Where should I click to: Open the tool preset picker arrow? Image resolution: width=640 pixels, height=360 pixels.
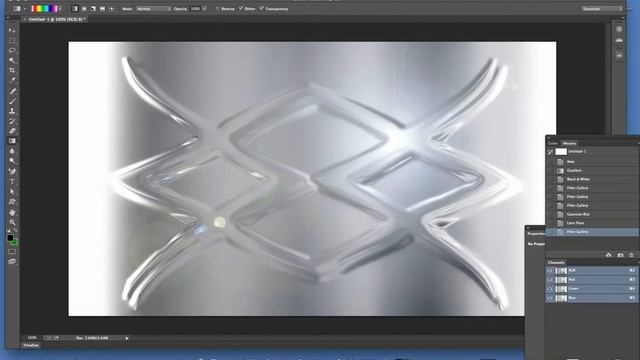pos(24,9)
